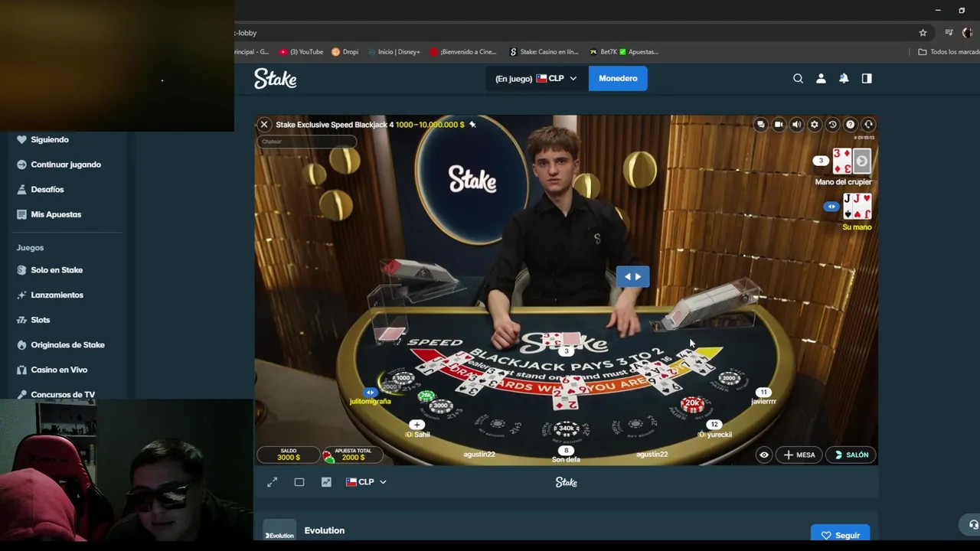980x551 pixels.
Task: Open Originales de Stake menu item
Action: tap(67, 345)
